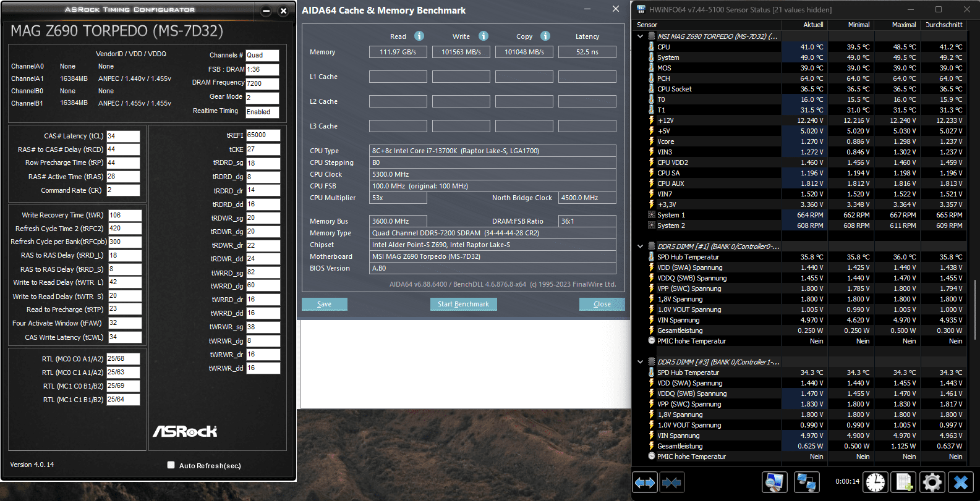
Task: Click the Read info icon in AIDA64
Action: (419, 36)
